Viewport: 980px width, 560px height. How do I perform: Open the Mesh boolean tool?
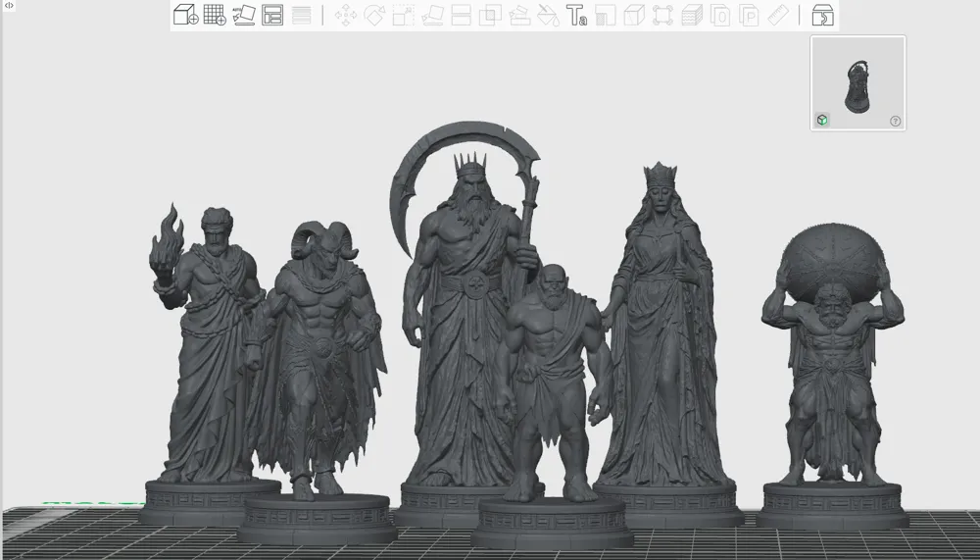[490, 15]
